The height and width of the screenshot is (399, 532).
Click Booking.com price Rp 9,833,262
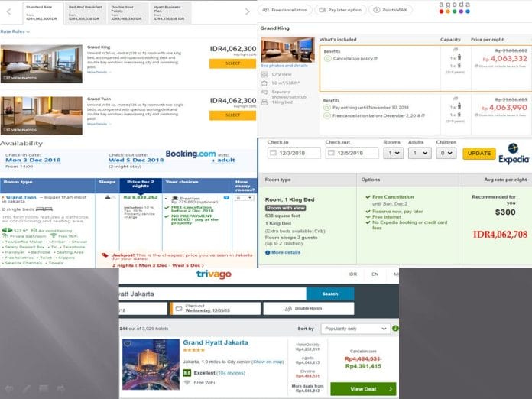[x=141, y=197]
